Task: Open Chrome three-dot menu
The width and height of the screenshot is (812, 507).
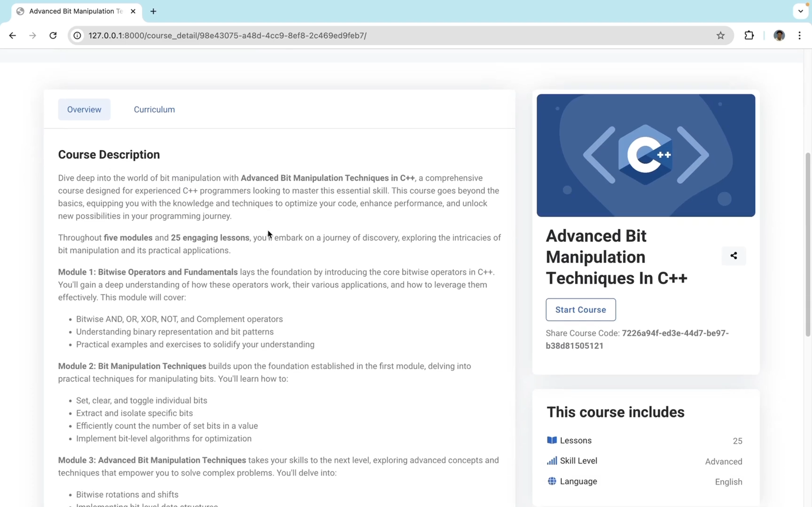Action: click(x=800, y=35)
